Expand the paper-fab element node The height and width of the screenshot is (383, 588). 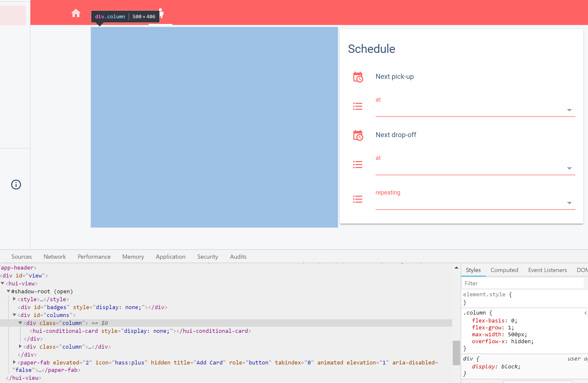14,362
